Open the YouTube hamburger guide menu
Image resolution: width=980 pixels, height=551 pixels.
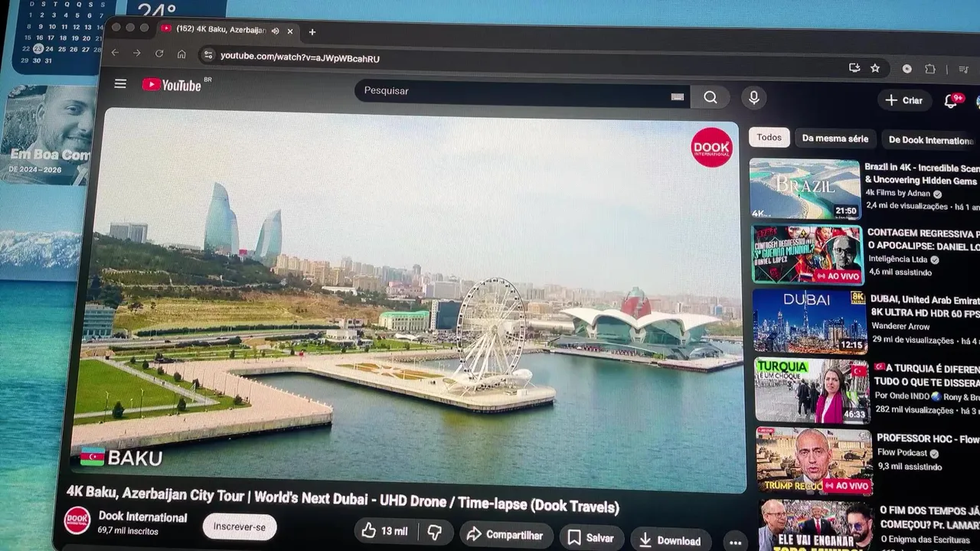[x=120, y=83]
